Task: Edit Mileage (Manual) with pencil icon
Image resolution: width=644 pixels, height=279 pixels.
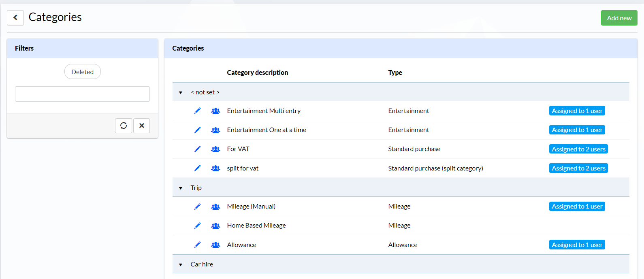Action: click(x=197, y=207)
